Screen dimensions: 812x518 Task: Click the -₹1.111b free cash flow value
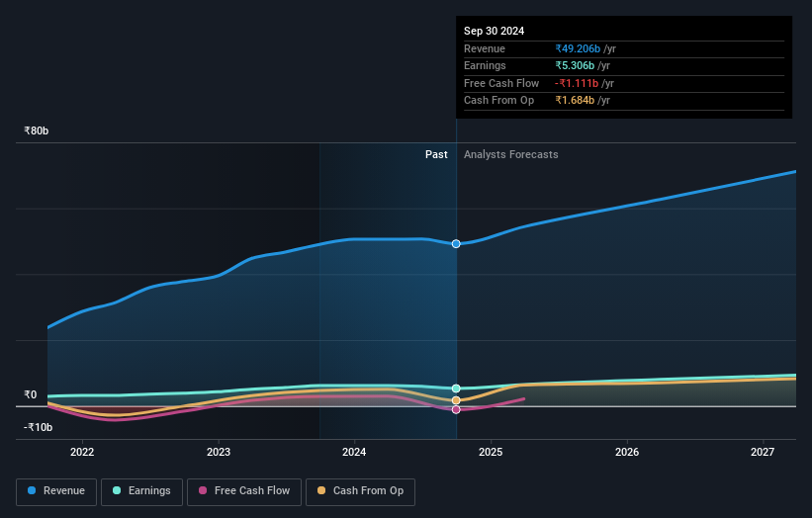(577, 83)
